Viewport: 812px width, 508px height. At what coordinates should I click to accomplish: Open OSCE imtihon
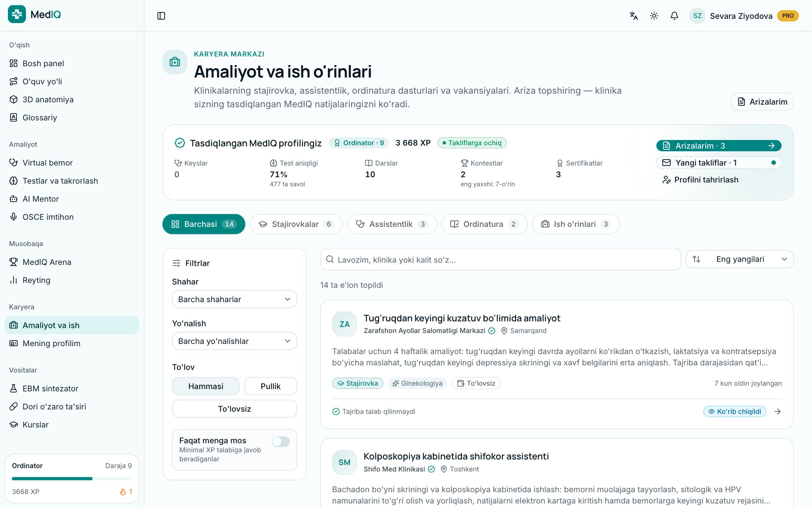click(72, 217)
